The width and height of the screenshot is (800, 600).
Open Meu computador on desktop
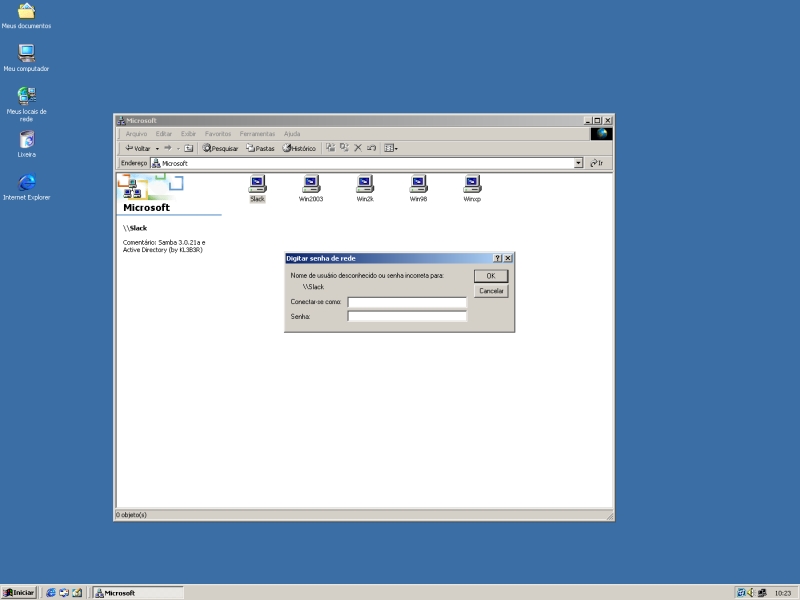coord(26,54)
